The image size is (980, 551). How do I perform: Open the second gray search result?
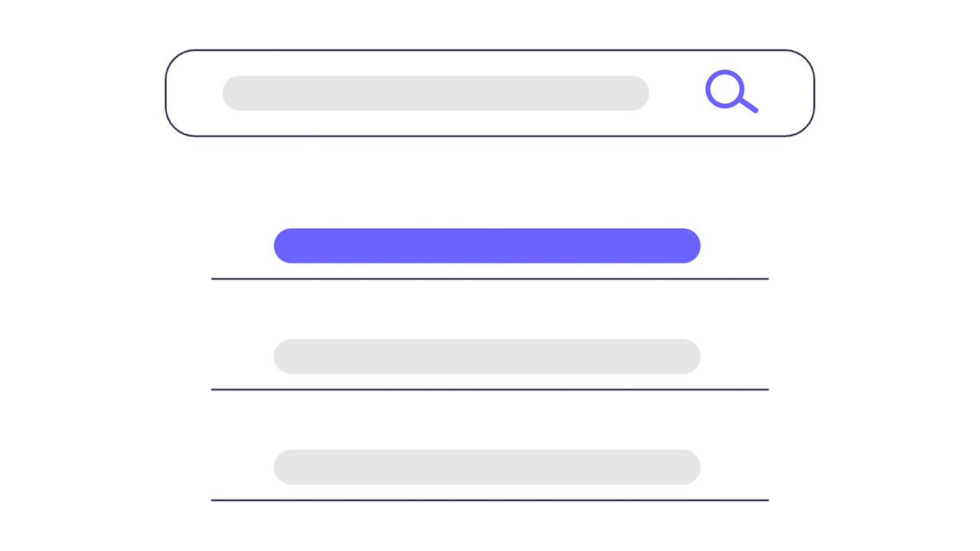pos(487,357)
